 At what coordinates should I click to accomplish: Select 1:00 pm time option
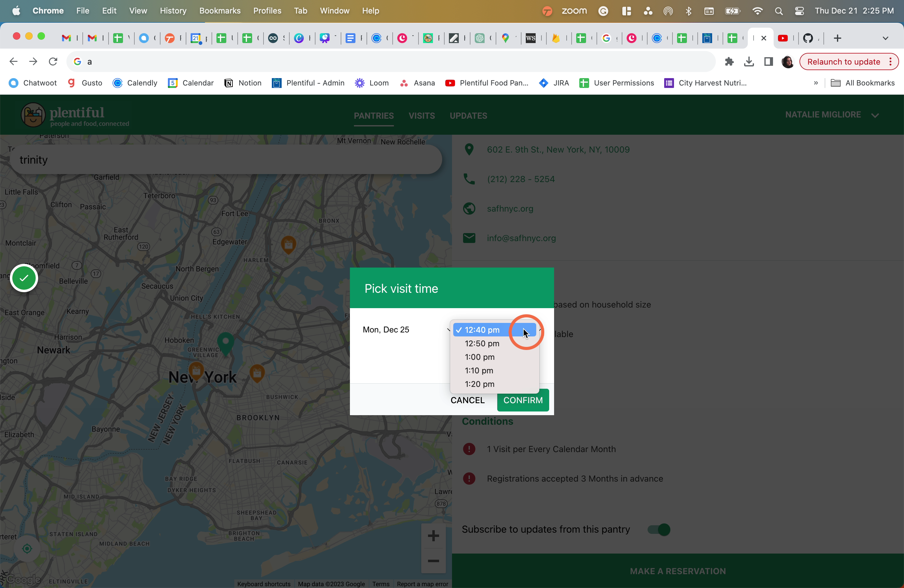click(494, 357)
